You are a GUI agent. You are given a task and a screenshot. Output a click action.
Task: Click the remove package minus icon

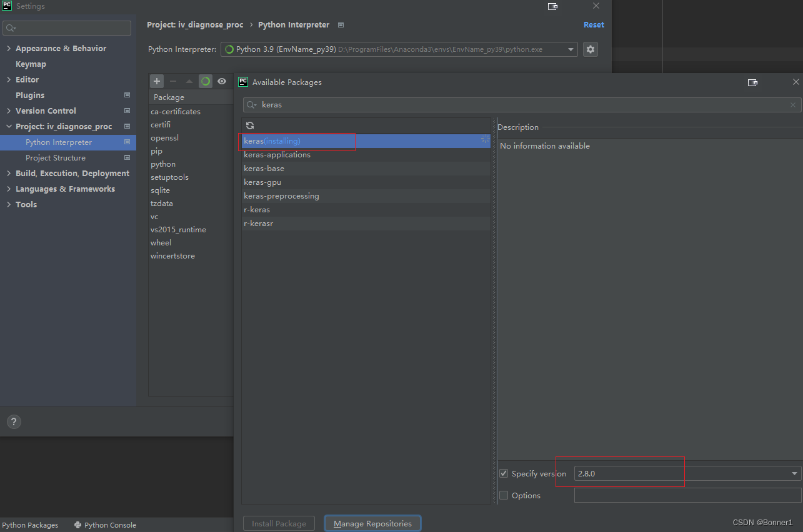point(173,81)
